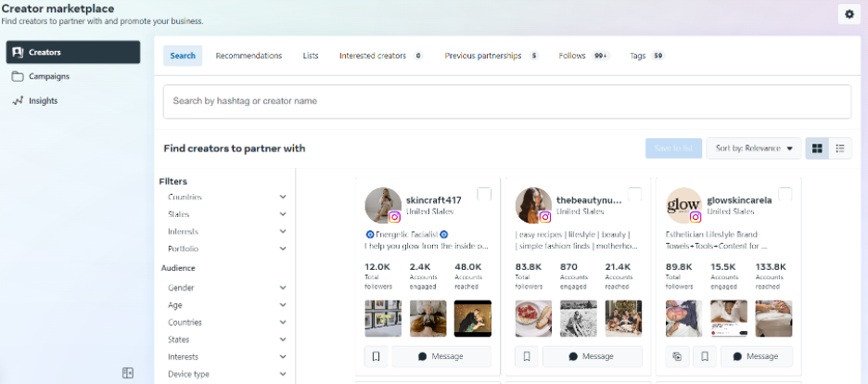The height and width of the screenshot is (384, 868).
Task: Click the hashtag or creator search field
Action: [x=506, y=101]
